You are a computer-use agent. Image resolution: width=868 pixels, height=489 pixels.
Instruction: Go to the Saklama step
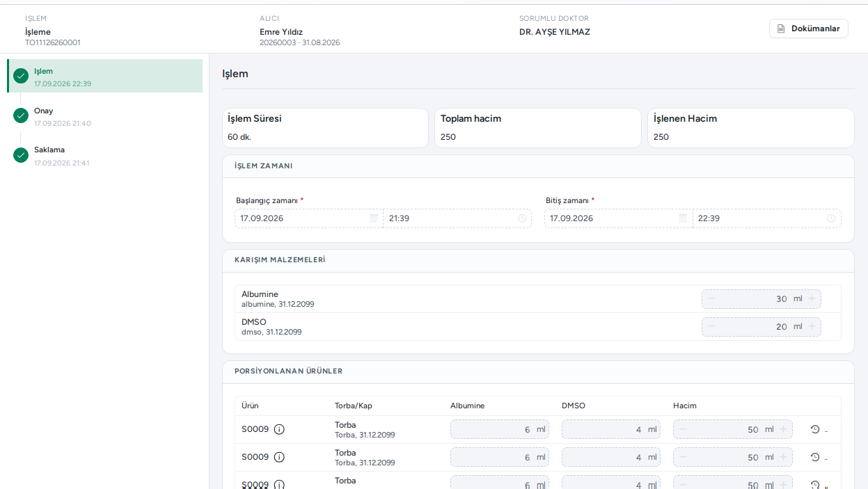105,155
